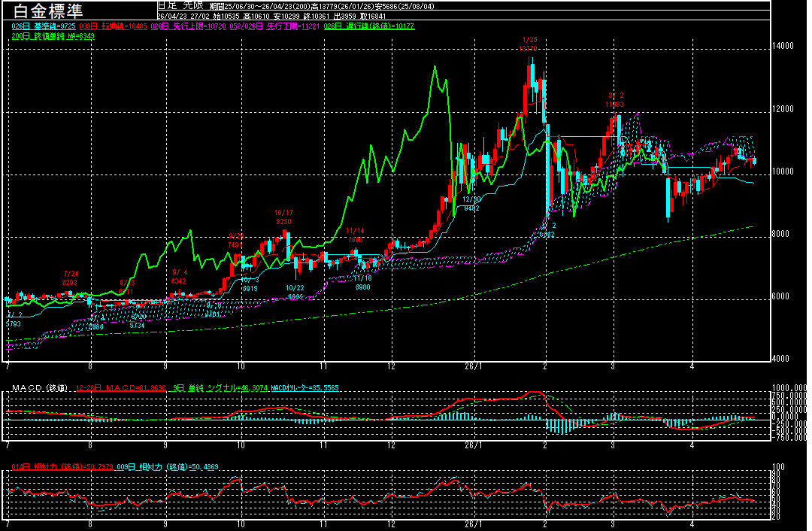Click the 9/29 7491 high marker
812x531 pixels.
236,240
